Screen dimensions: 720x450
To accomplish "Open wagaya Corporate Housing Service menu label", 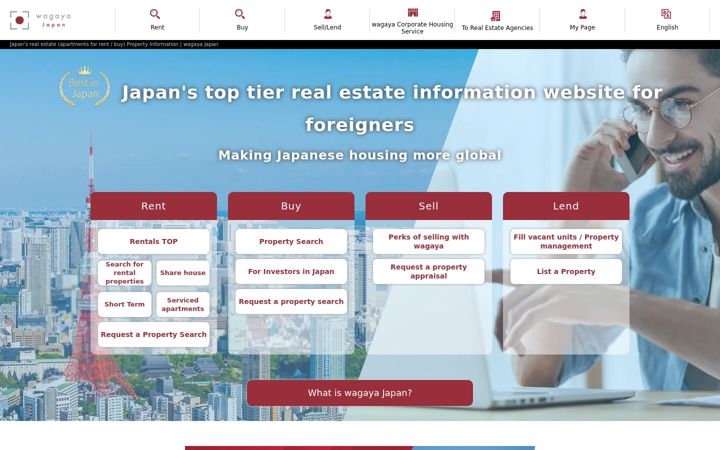I will click(x=412, y=28).
